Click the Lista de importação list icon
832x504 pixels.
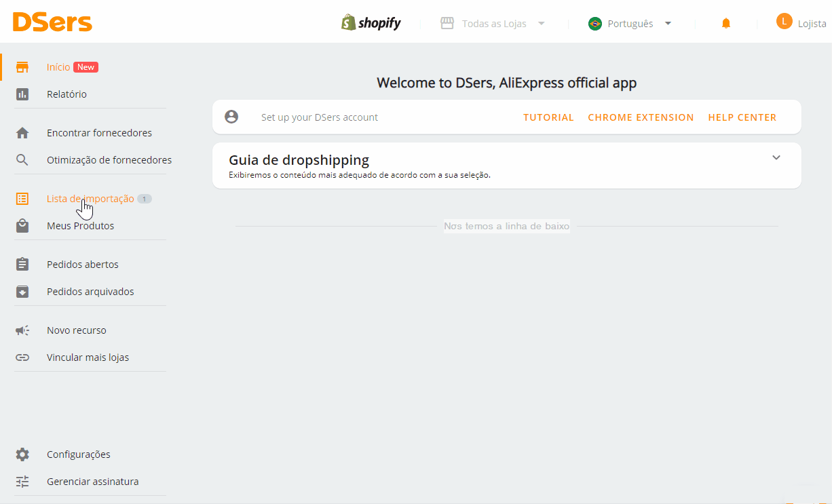22,199
